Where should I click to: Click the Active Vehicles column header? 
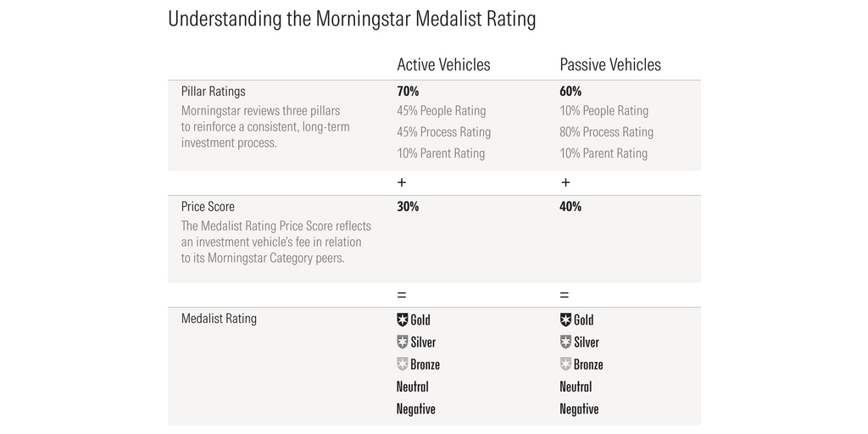(x=443, y=64)
